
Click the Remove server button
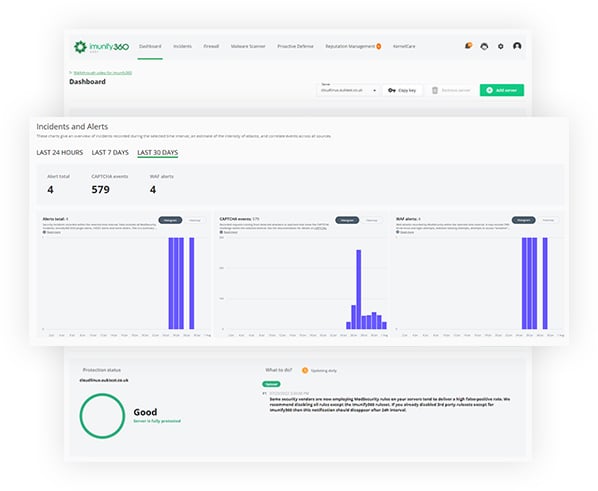(x=451, y=90)
